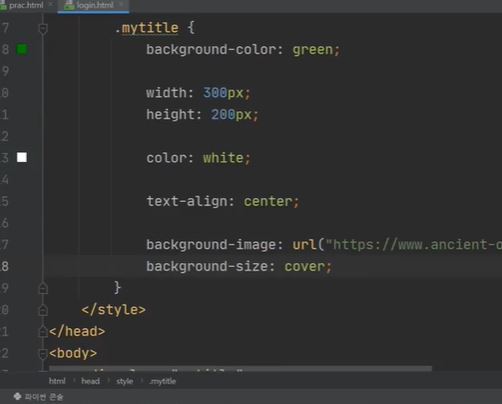Click the 'height' property name
The width and height of the screenshot is (502, 404).
(171, 115)
